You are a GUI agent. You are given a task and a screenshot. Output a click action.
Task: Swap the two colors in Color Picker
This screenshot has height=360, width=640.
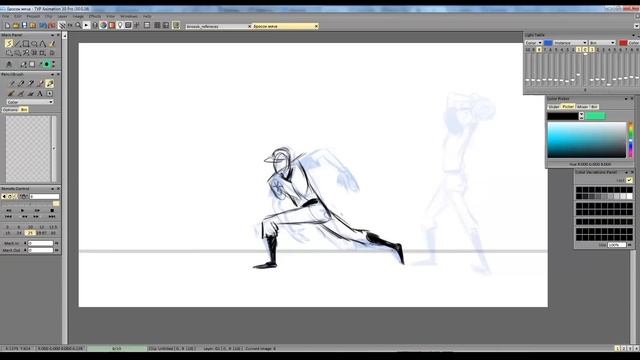(581, 116)
